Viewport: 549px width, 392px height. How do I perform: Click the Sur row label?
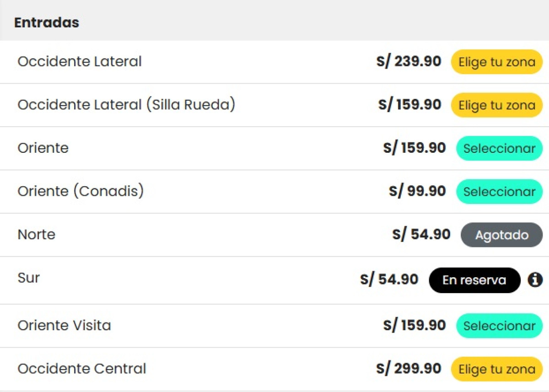click(x=29, y=278)
